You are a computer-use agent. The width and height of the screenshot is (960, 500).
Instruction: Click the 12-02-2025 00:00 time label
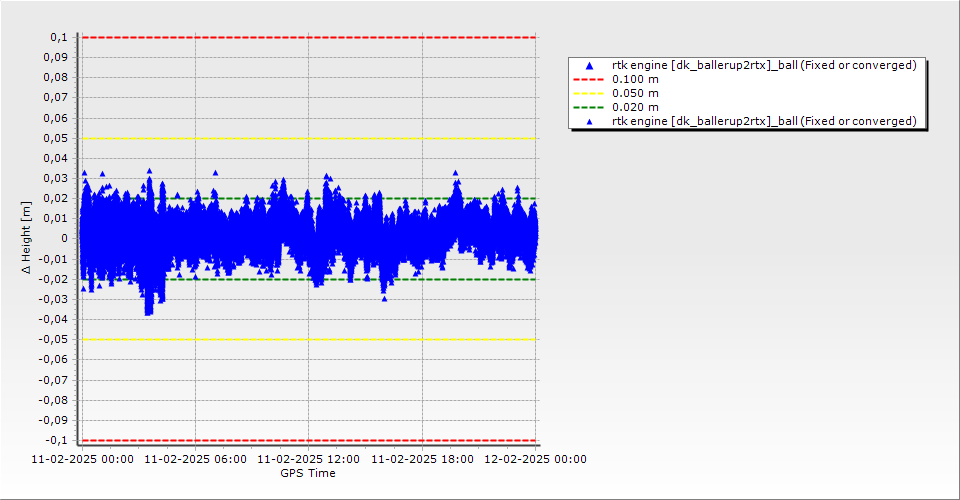[536, 459]
